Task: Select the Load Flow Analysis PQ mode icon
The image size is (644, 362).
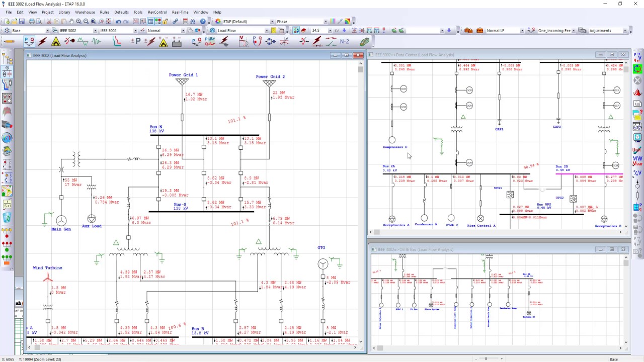Action: pos(29,42)
